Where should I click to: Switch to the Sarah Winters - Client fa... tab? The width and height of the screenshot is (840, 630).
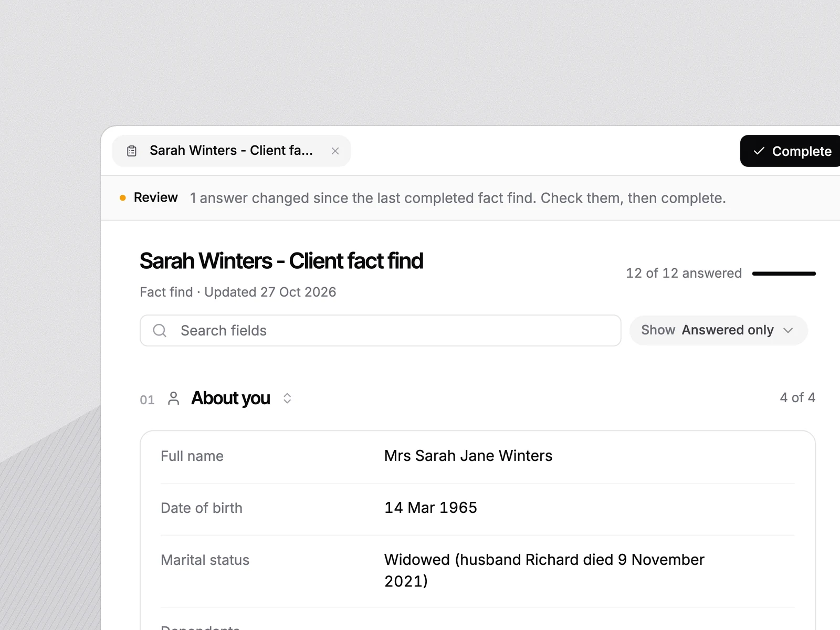231,151
